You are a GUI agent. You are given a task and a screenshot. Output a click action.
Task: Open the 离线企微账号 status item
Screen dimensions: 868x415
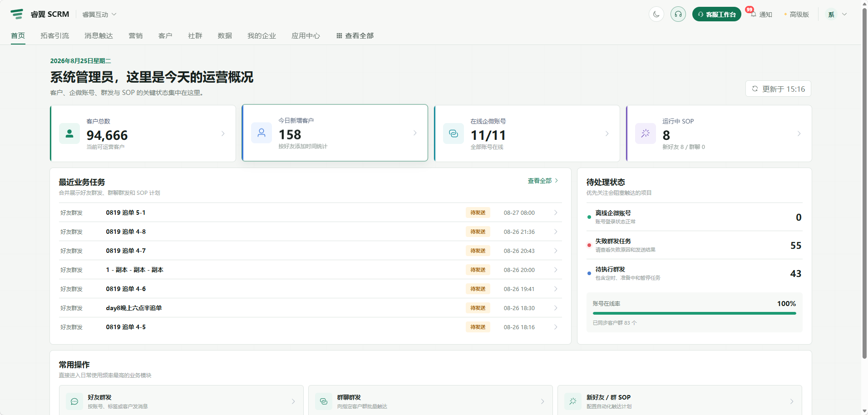pyautogui.click(x=695, y=217)
